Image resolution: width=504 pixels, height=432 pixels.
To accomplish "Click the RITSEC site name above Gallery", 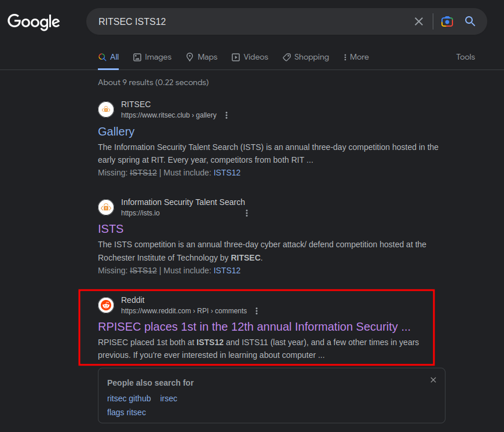I will [x=136, y=104].
